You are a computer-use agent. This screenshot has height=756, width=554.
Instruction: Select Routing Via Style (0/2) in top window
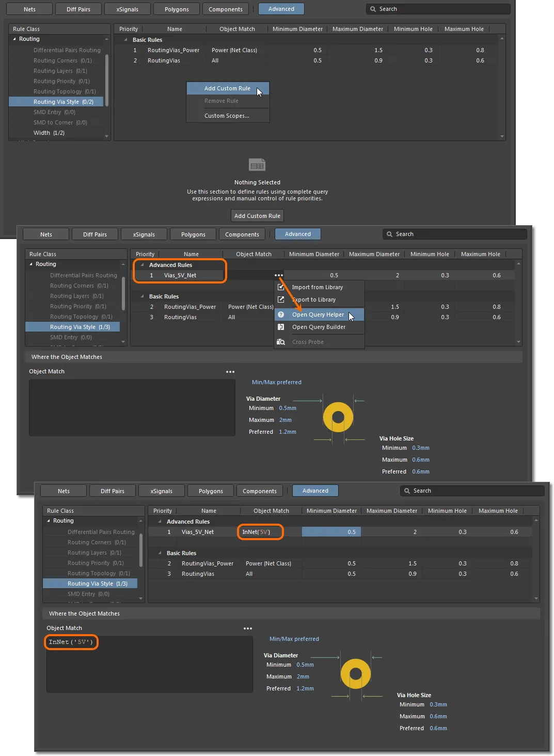coord(56,102)
